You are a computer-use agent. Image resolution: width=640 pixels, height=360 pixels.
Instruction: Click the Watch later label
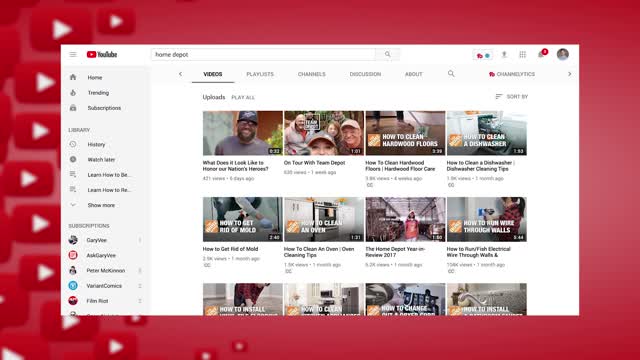[x=101, y=160]
